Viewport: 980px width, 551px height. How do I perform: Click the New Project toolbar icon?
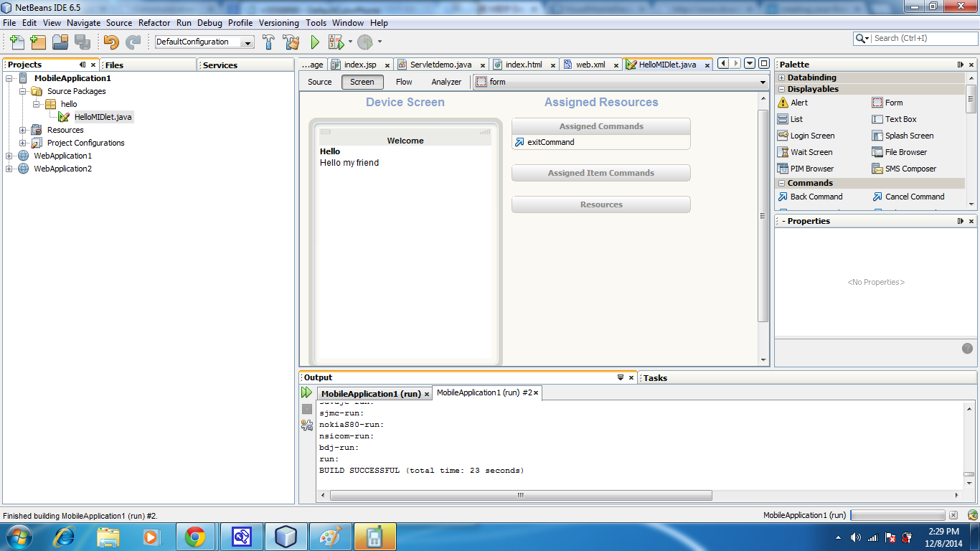click(x=37, y=42)
